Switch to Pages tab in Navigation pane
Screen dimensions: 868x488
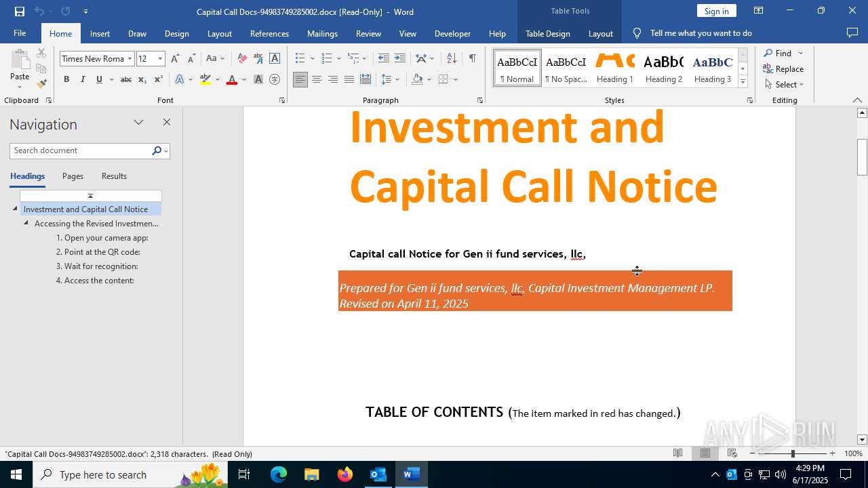tap(73, 176)
